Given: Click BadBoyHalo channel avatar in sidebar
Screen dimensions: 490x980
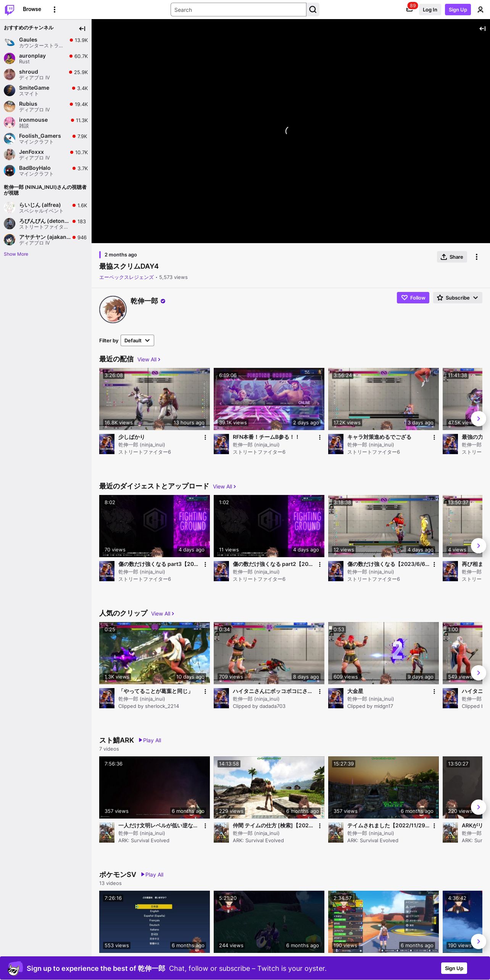Looking at the screenshot, I should click(10, 171).
